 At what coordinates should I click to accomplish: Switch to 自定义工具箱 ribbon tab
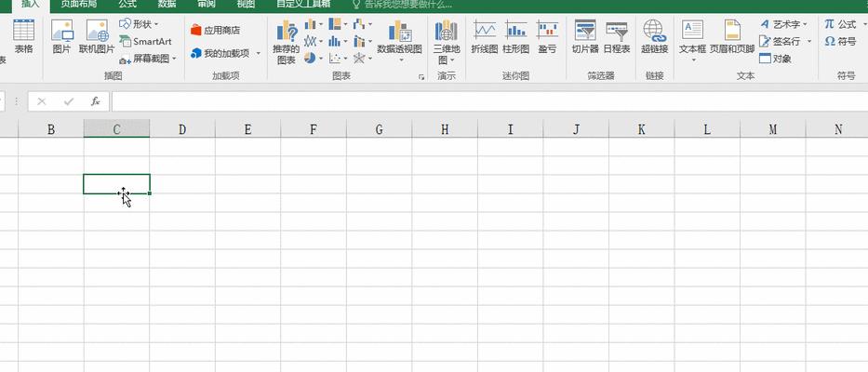[303, 5]
